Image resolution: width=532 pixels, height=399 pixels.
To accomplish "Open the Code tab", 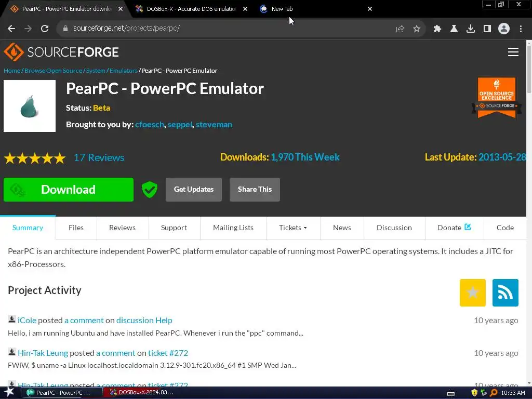I will [x=505, y=228].
